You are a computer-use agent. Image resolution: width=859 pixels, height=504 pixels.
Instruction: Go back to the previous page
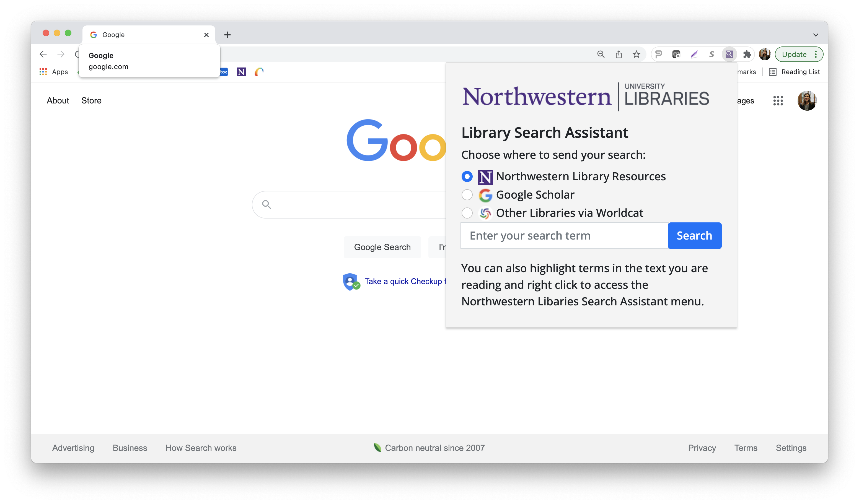[43, 54]
